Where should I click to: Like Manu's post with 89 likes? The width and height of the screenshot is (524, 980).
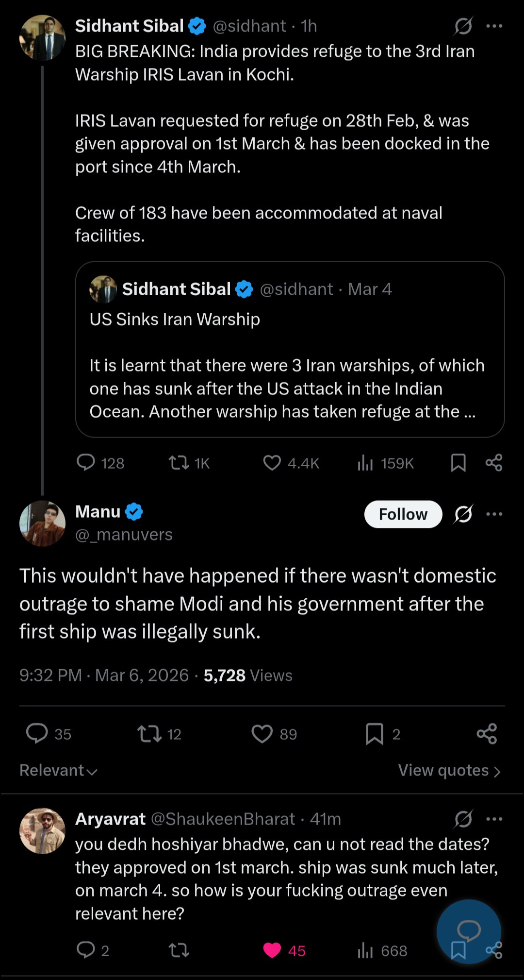point(262,734)
